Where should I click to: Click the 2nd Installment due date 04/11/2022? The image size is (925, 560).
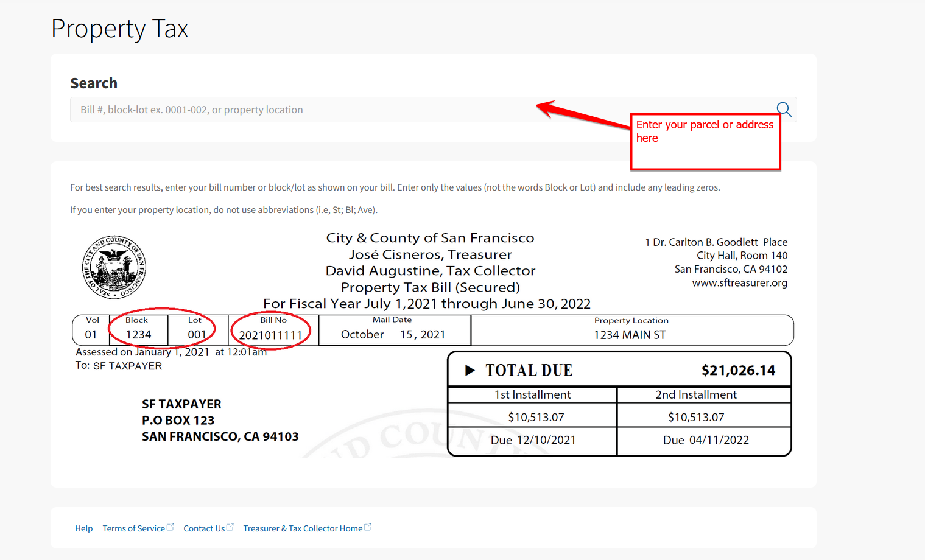pyautogui.click(x=719, y=440)
